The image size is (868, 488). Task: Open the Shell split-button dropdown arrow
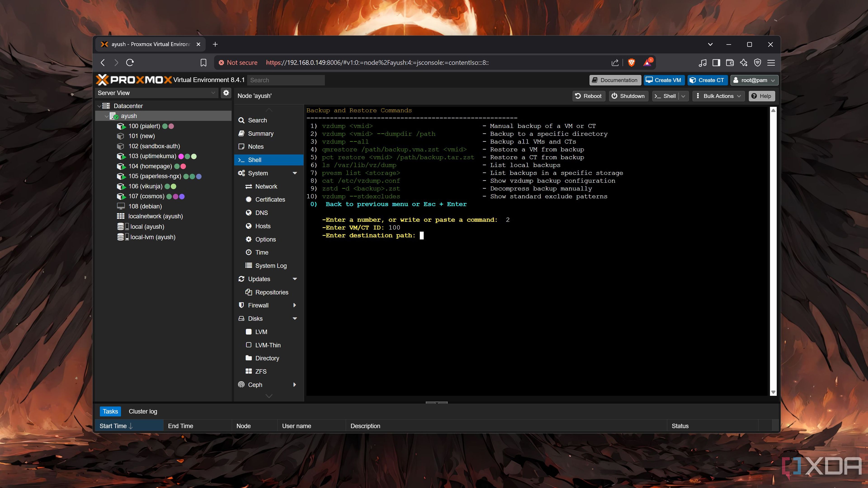[683, 96]
